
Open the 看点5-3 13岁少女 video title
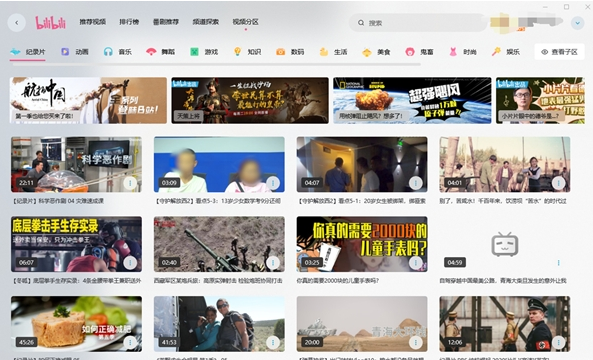tap(218, 201)
